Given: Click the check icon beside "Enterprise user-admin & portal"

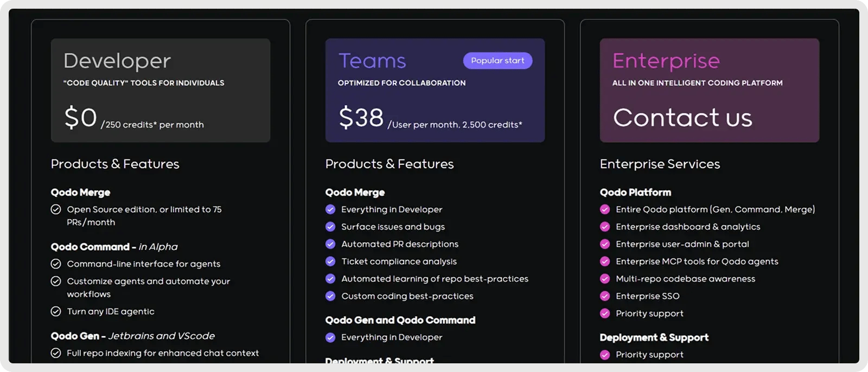Looking at the screenshot, I should click(605, 244).
